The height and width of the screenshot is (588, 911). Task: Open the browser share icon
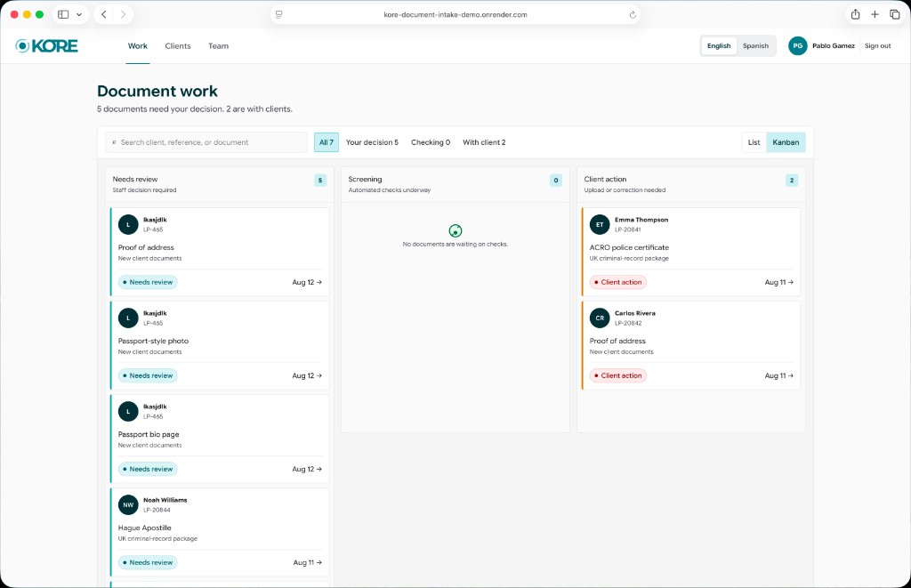coord(855,14)
